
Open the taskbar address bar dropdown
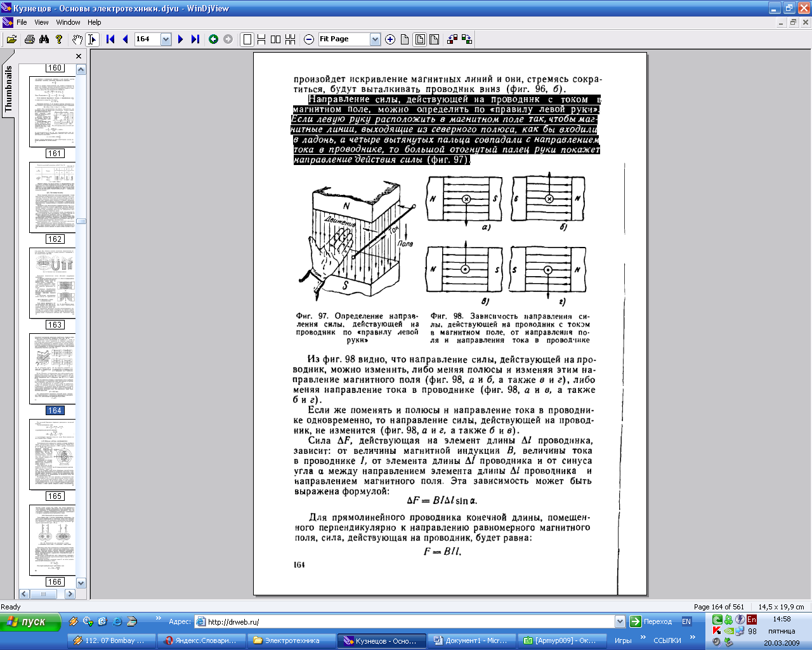coord(620,621)
